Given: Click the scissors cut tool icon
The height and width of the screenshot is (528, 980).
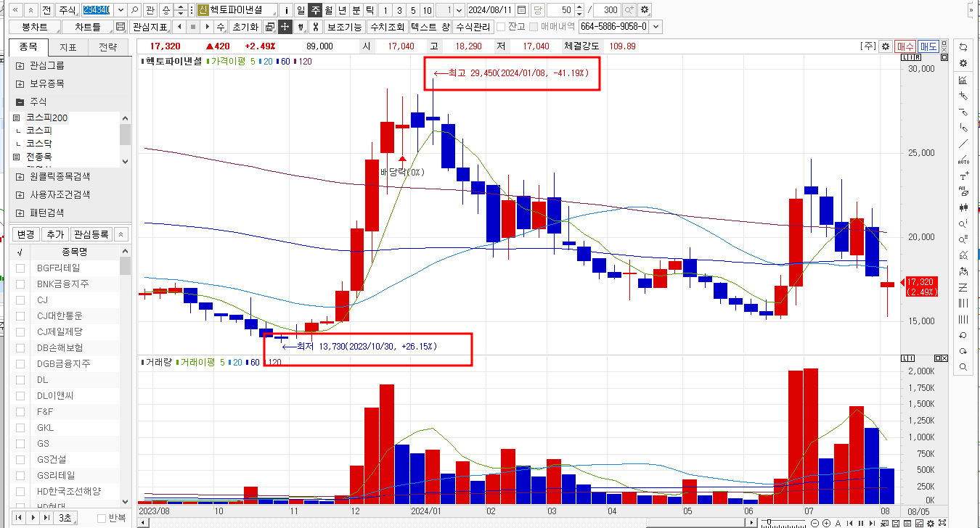Looking at the screenshot, I should (315, 27).
